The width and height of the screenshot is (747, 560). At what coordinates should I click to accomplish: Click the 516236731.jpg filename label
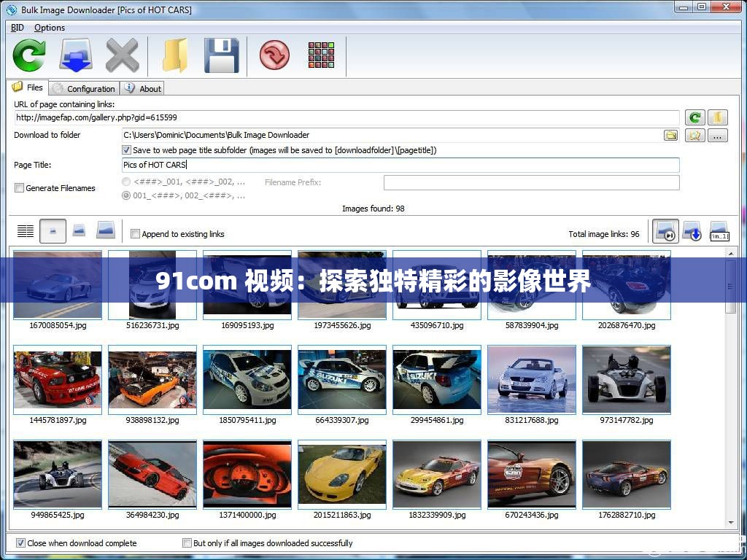tap(152, 325)
